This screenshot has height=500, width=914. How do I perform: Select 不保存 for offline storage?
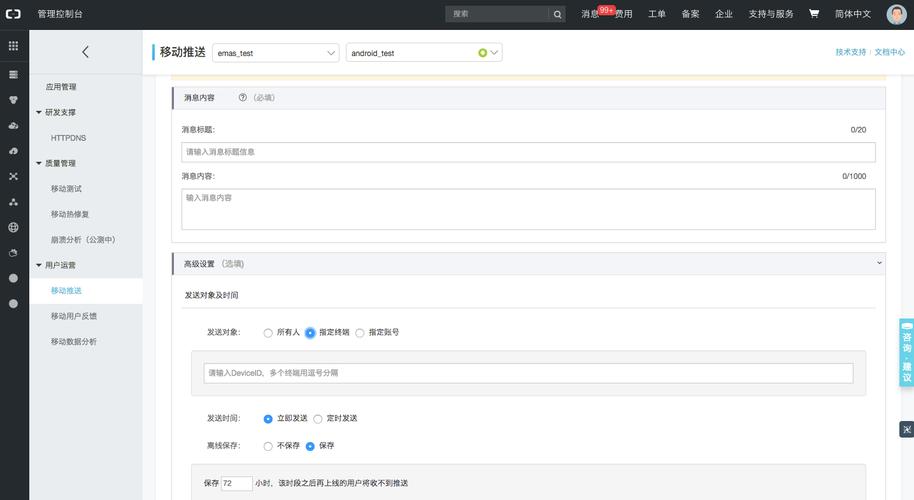point(268,446)
